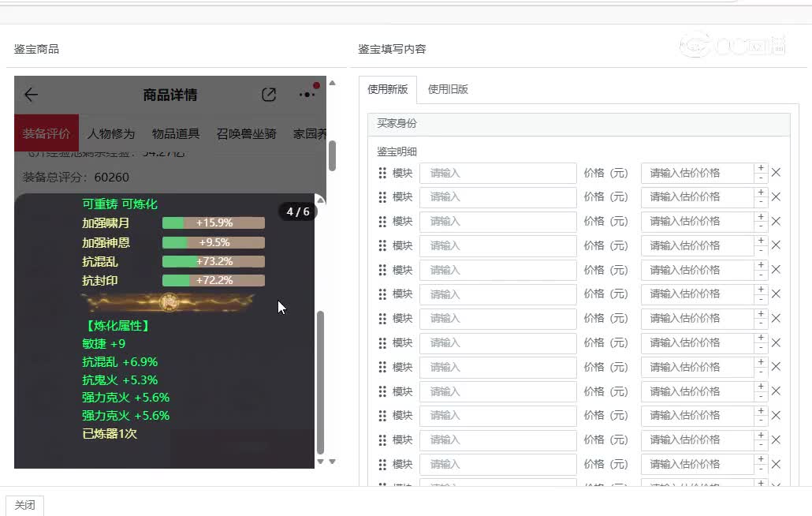812x516 pixels.
Task: Switch to the 召唤兽坐骑 tab
Action: 246,133
